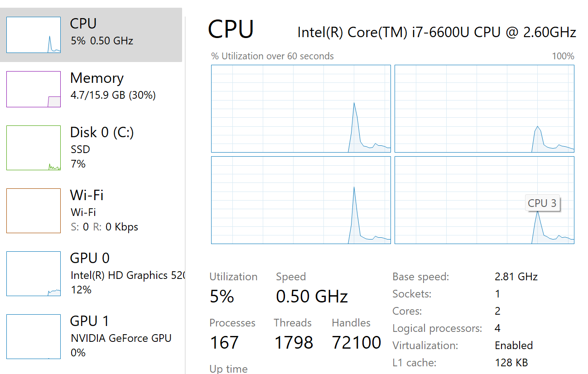Click the Handles count 72100
The image size is (588, 374).
357,343
